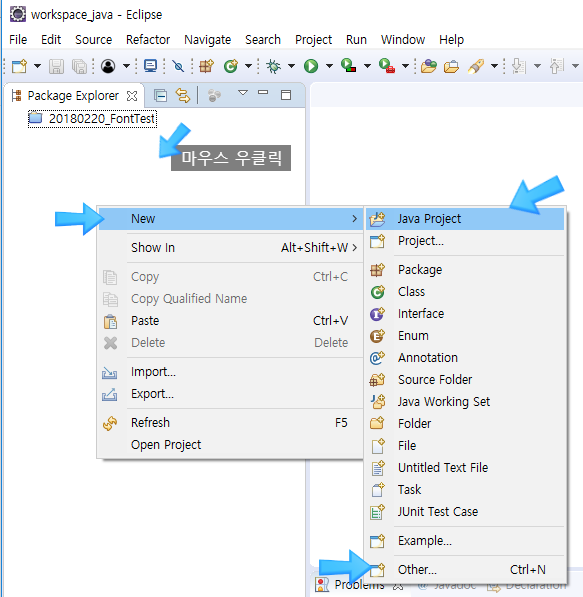Select Other... in New submenu
Screen dimensions: 583x597
pyautogui.click(x=465, y=570)
